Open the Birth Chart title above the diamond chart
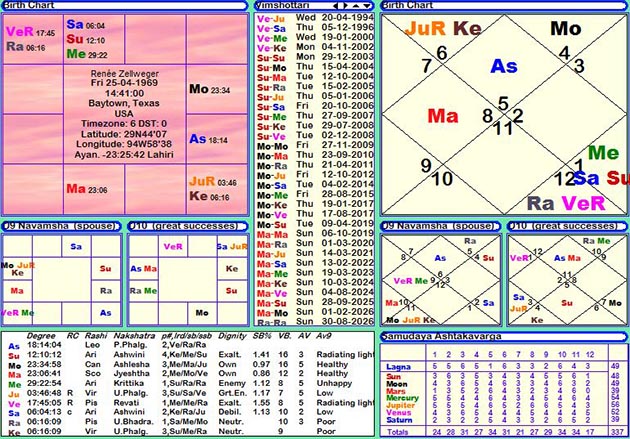Screen dimensions: 630x439 (x=407, y=5)
